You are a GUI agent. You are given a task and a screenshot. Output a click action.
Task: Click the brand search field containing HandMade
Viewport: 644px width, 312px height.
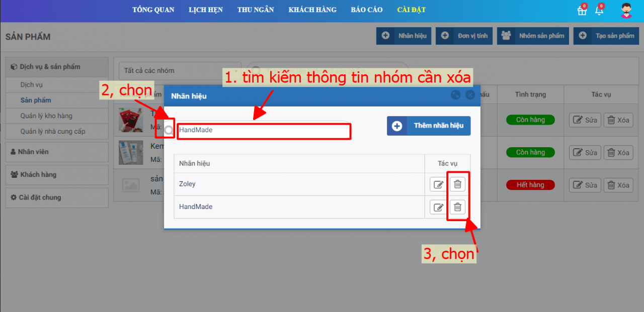coord(263,130)
